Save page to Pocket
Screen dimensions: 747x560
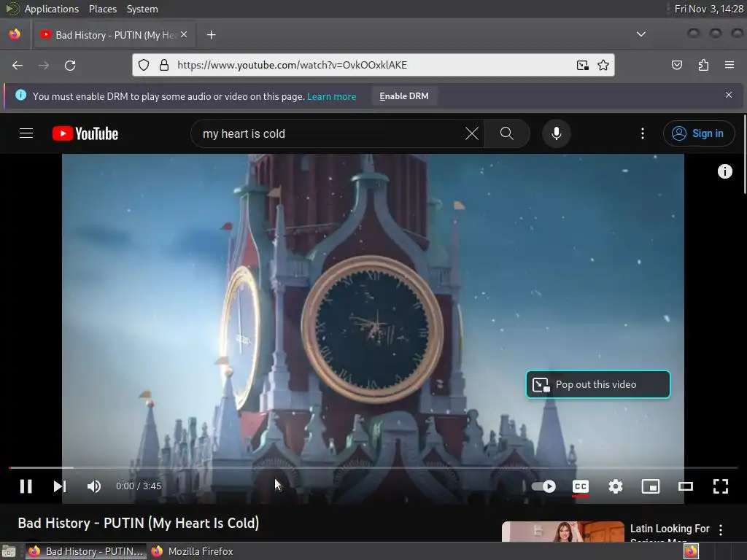[x=676, y=65]
